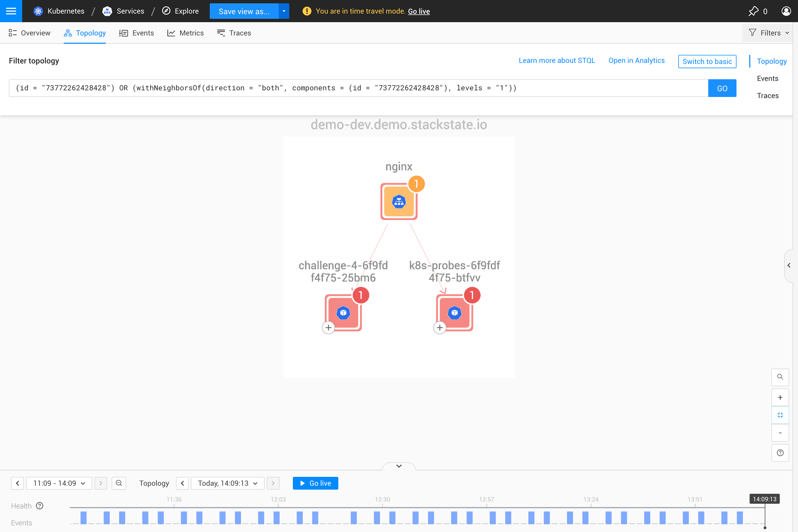The image size is (798, 532).
Task: Expand the challenge-4 pod using its plus badge
Action: click(x=328, y=328)
